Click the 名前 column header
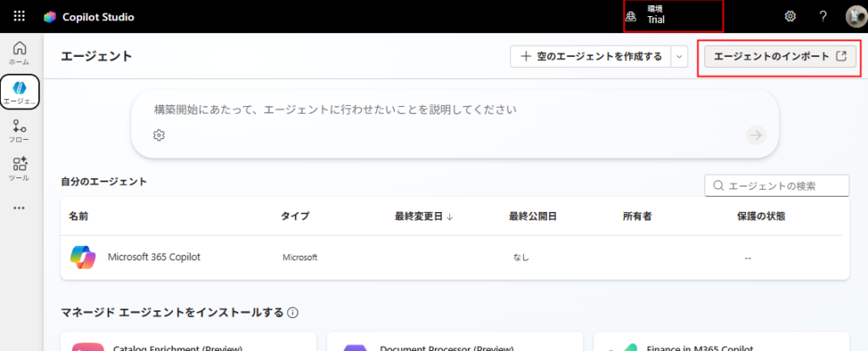 click(x=78, y=216)
